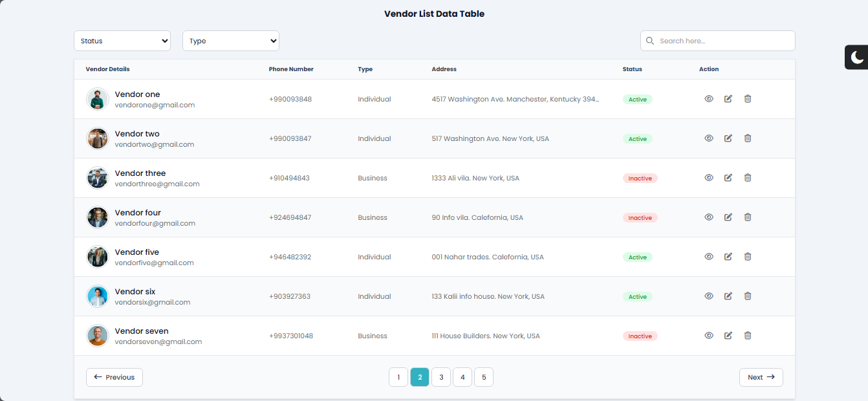The width and height of the screenshot is (868, 401).
Task: Click the edit icon for Vendor one
Action: [728, 99]
